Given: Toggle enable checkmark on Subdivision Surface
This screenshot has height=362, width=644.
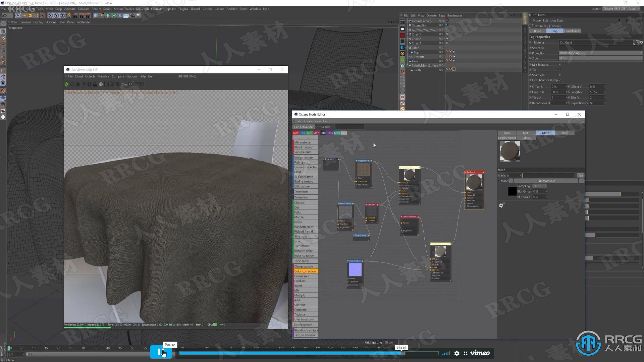Looking at the screenshot, I should (x=444, y=66).
